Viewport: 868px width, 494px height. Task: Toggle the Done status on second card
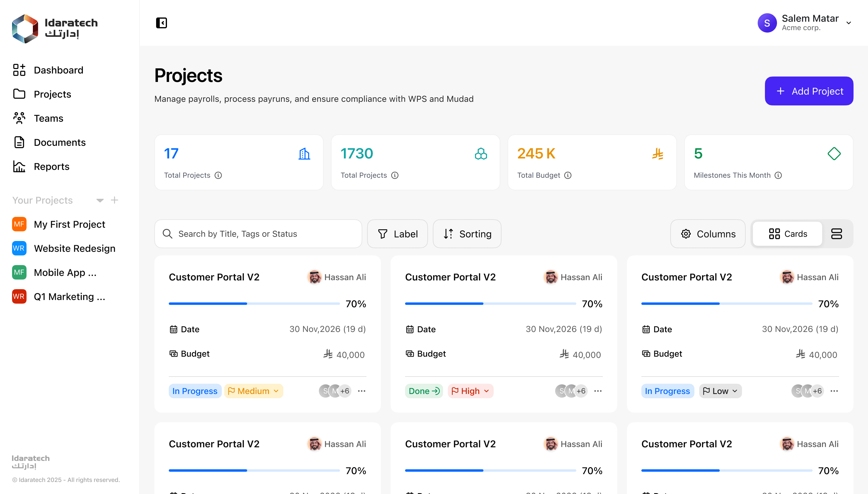point(424,391)
